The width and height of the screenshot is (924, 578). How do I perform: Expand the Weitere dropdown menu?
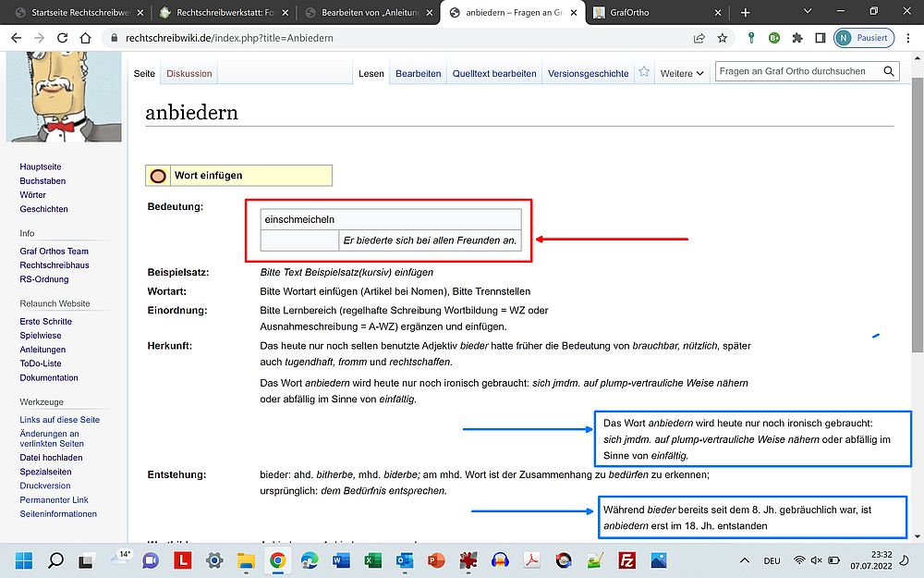(x=682, y=73)
